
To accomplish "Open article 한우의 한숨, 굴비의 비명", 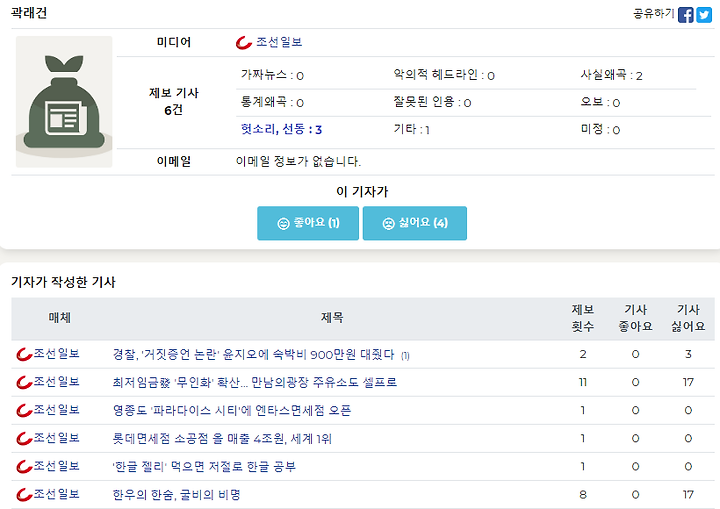I will (x=177, y=495).
